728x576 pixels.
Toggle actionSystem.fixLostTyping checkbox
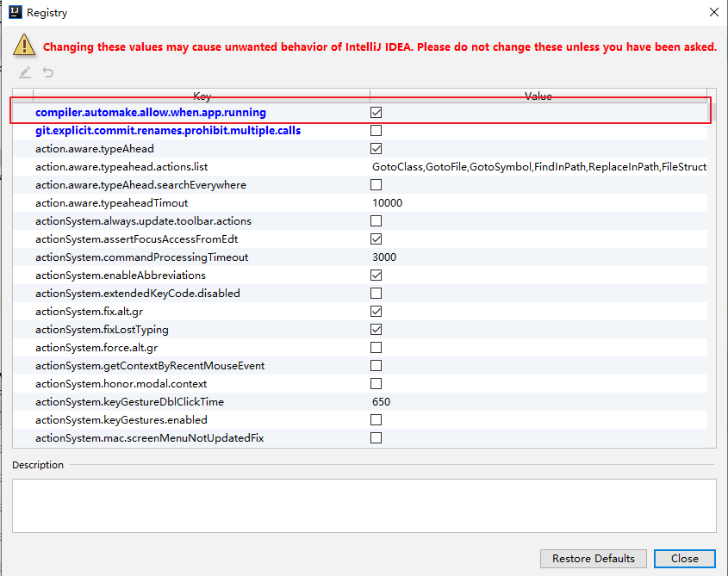coord(376,330)
